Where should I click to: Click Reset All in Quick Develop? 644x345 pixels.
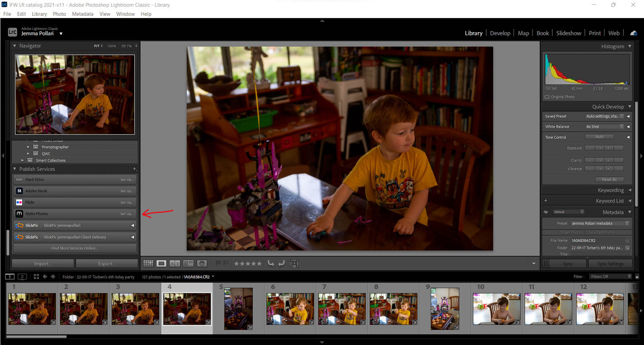[x=609, y=180]
